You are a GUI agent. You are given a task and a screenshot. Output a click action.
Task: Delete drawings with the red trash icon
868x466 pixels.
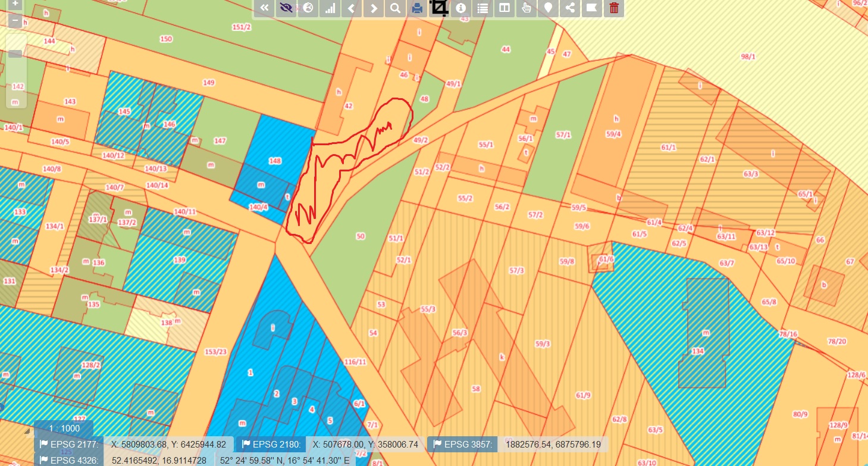tap(614, 8)
